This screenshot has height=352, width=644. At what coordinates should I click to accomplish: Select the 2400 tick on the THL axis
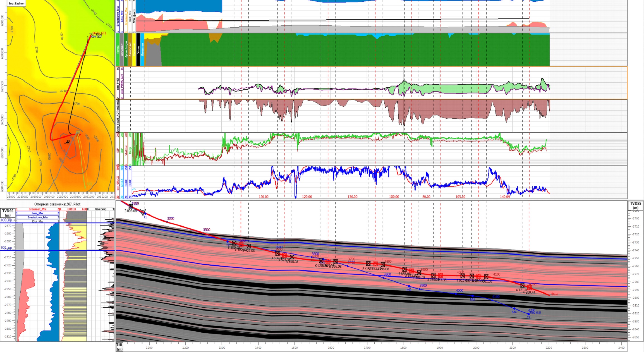[621, 348]
